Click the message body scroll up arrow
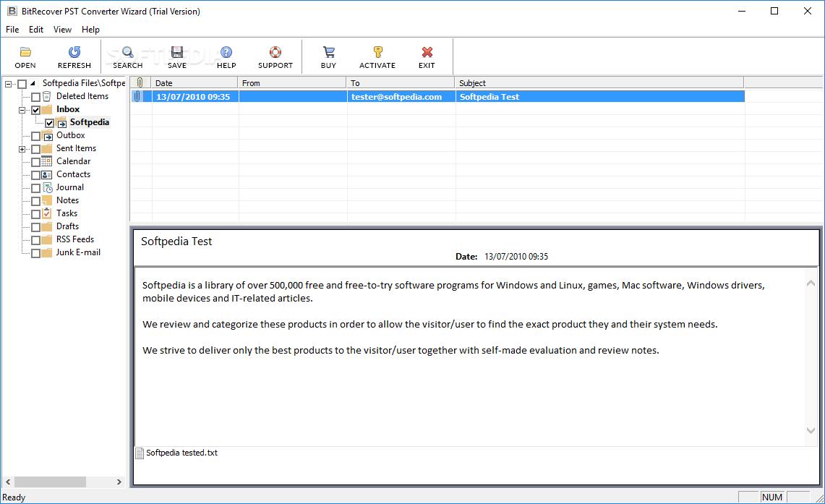The image size is (825, 504). pyautogui.click(x=811, y=283)
